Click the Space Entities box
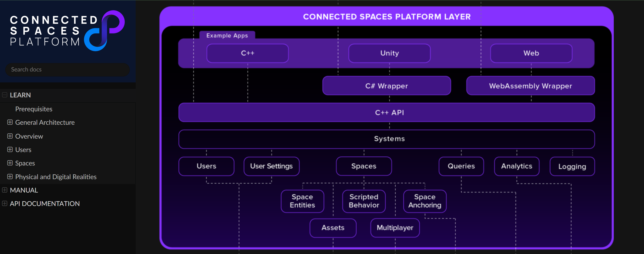Viewport: 644px width, 254px height. (x=302, y=201)
